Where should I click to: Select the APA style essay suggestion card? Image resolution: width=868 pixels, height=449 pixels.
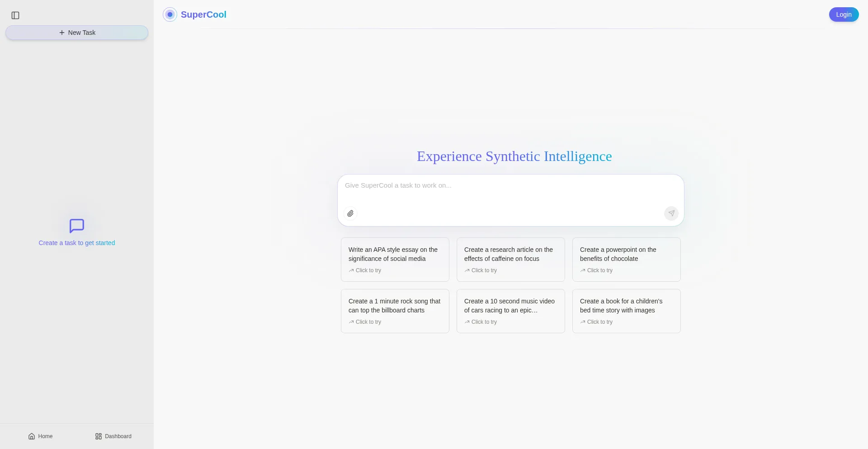(395, 259)
